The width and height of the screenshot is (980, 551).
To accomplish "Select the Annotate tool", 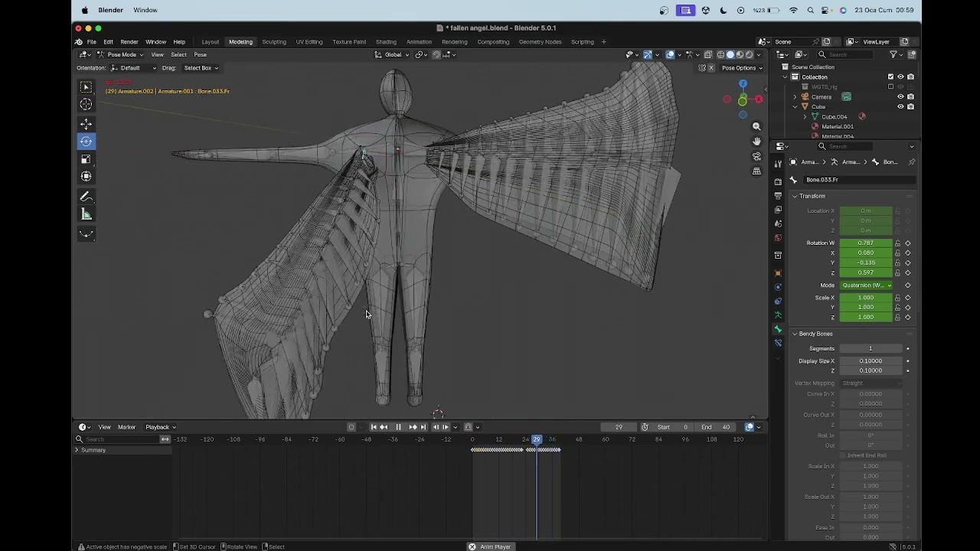I will pyautogui.click(x=86, y=197).
